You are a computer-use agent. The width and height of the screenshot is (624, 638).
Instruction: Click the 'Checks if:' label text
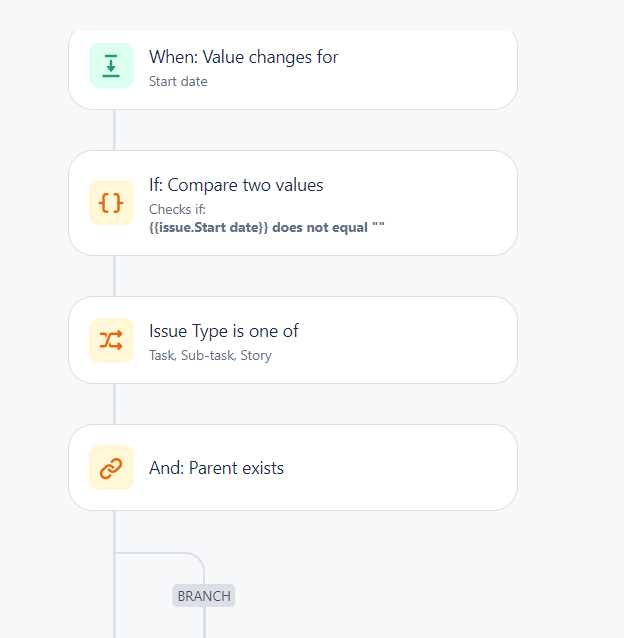tap(177, 209)
